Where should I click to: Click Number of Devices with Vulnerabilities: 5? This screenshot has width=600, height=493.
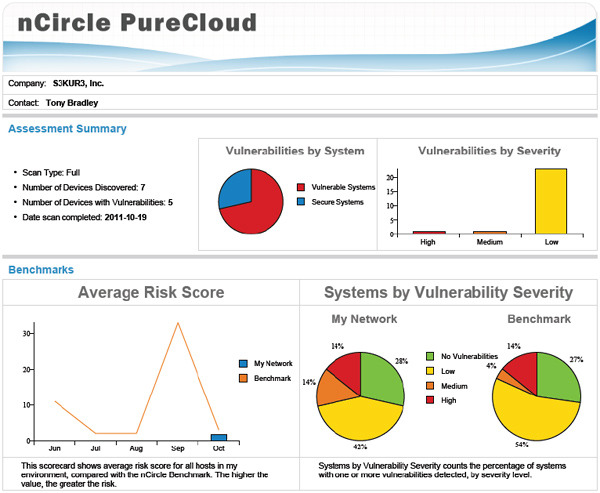coord(98,202)
